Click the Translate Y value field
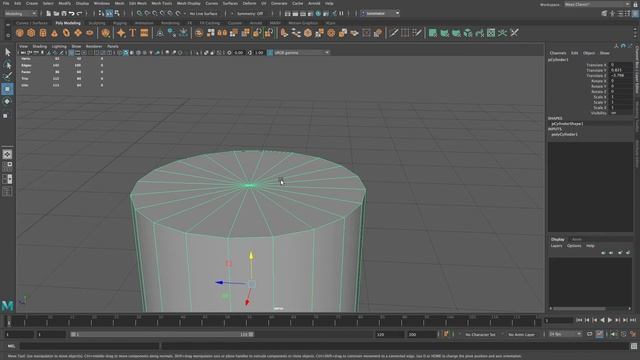 coord(621,70)
